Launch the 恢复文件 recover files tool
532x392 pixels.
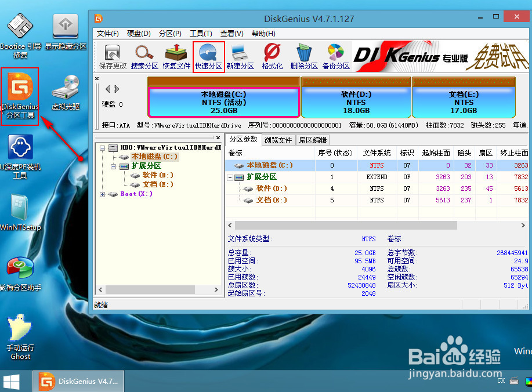pyautogui.click(x=176, y=57)
